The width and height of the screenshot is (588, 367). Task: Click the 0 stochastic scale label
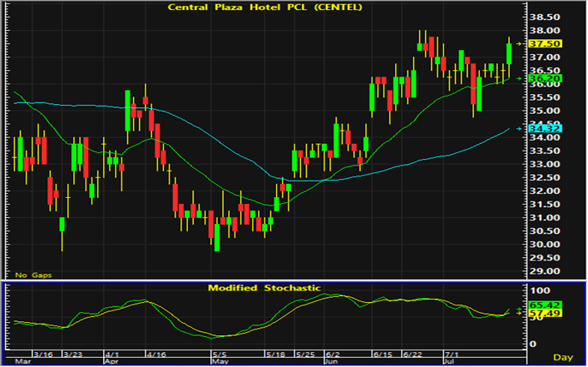click(x=534, y=344)
